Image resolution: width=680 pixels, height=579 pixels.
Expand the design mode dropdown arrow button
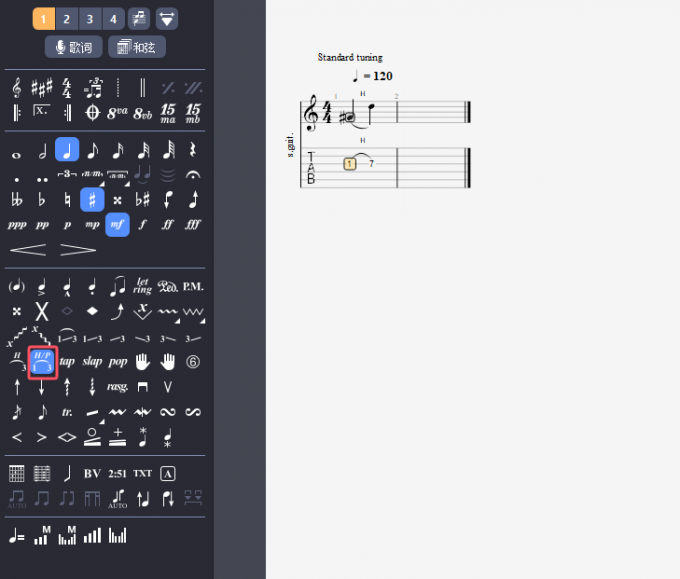(167, 19)
